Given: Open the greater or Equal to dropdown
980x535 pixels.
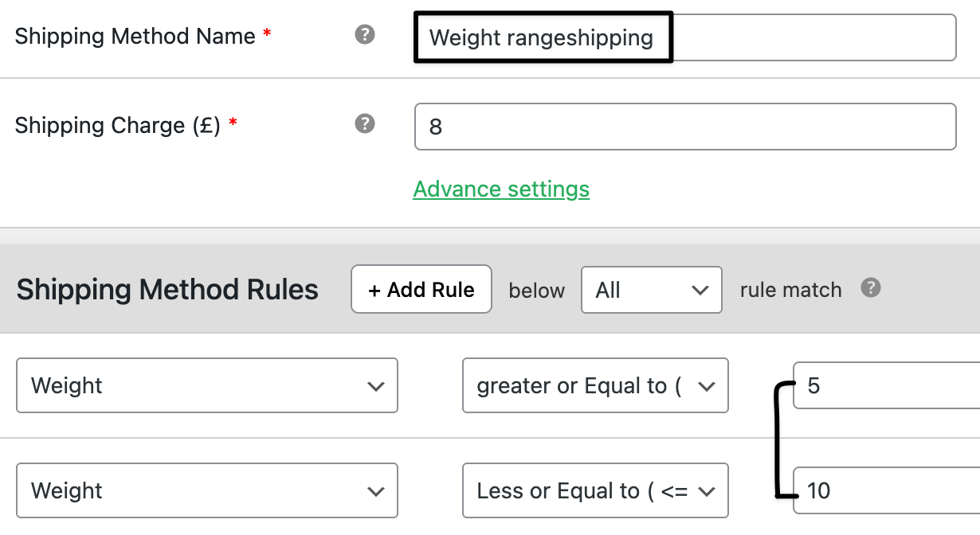Looking at the screenshot, I should 595,385.
